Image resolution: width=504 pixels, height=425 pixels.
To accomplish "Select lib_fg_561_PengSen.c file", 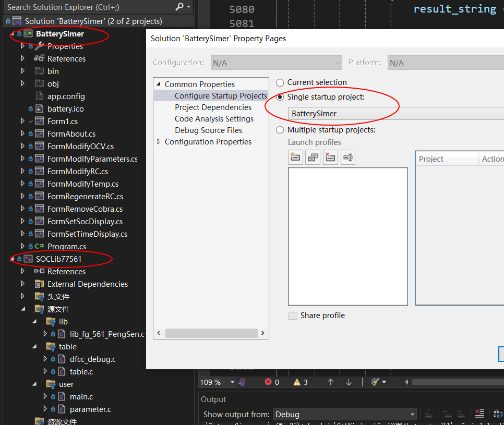I will (x=107, y=334).
